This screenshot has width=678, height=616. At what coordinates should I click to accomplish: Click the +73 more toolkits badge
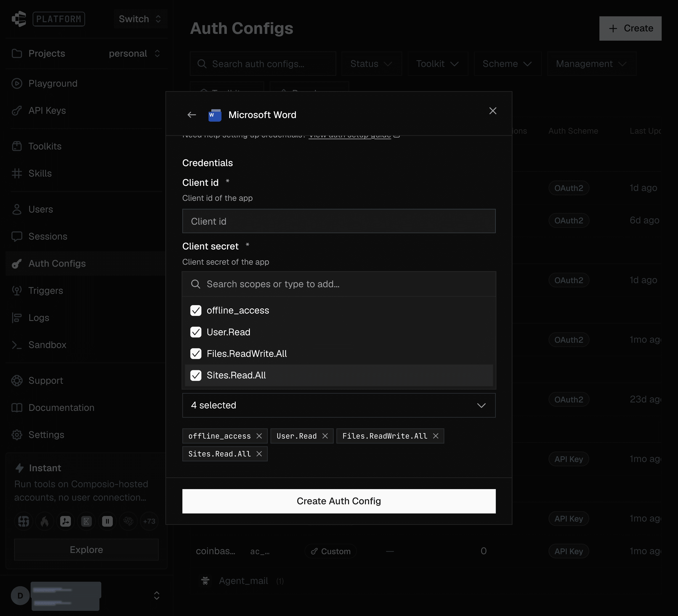[149, 521]
